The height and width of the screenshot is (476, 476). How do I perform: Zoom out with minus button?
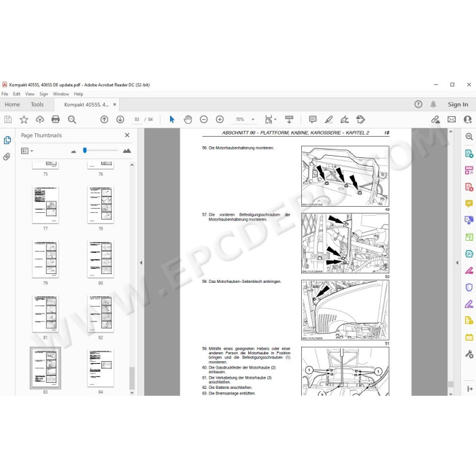(x=204, y=120)
